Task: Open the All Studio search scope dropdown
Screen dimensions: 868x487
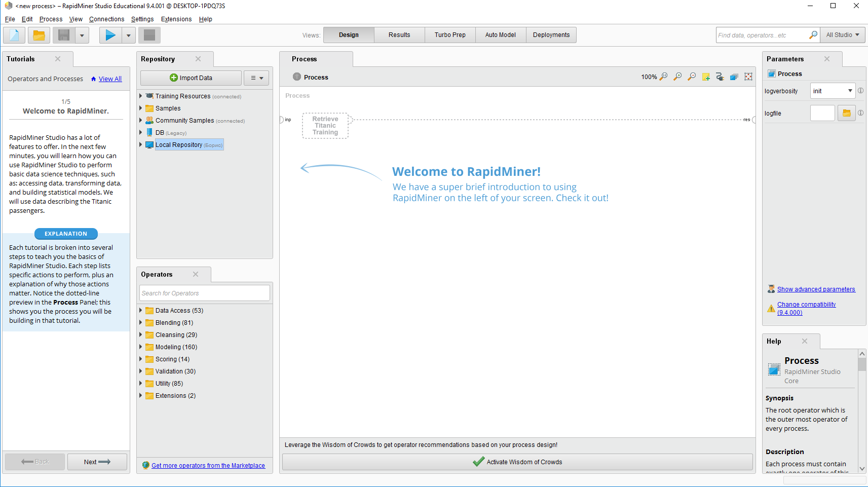Action: pyautogui.click(x=842, y=35)
